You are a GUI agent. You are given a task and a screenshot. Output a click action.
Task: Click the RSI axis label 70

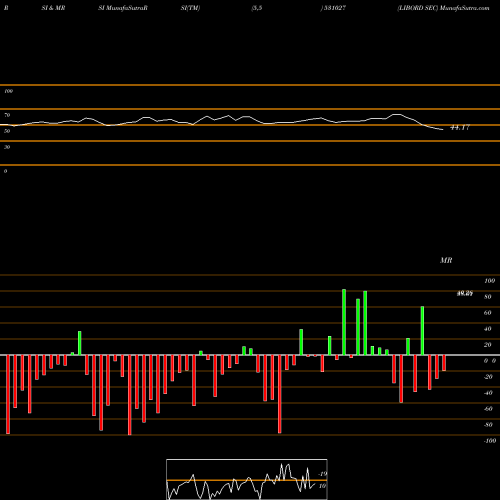pos(7,115)
